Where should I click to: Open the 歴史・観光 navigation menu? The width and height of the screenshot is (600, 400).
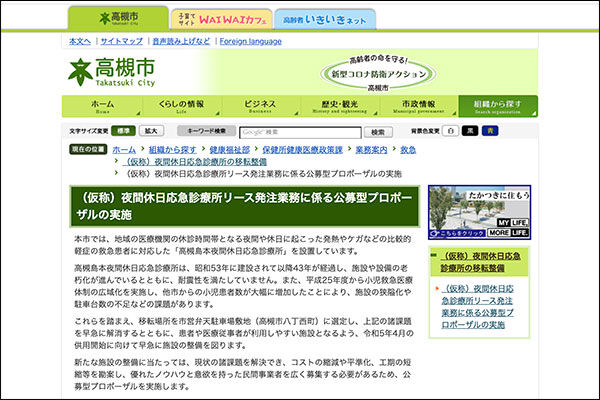pyautogui.click(x=340, y=106)
